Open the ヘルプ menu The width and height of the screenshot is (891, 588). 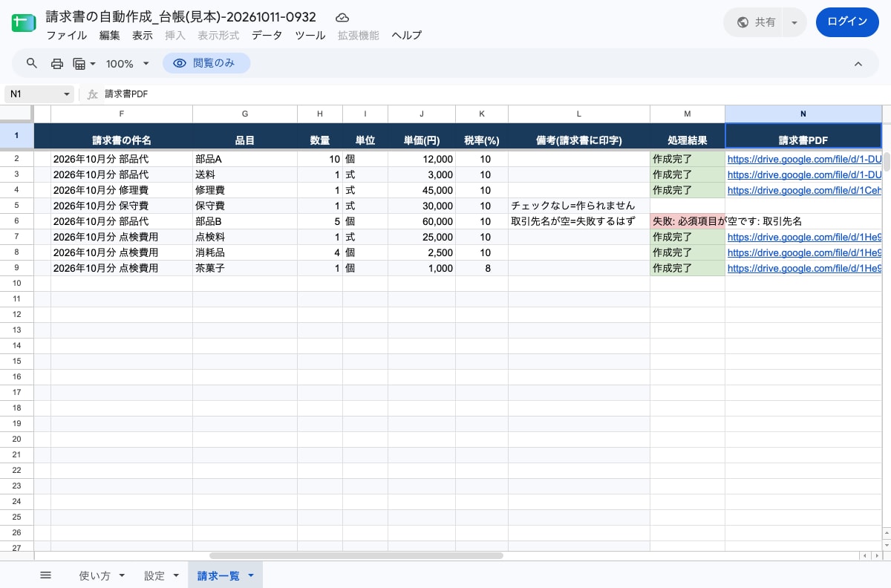click(406, 35)
